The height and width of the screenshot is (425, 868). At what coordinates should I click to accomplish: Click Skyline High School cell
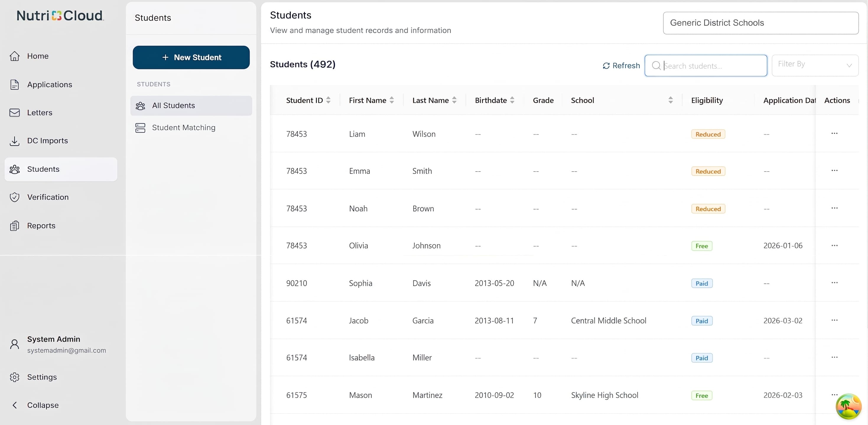click(x=604, y=395)
